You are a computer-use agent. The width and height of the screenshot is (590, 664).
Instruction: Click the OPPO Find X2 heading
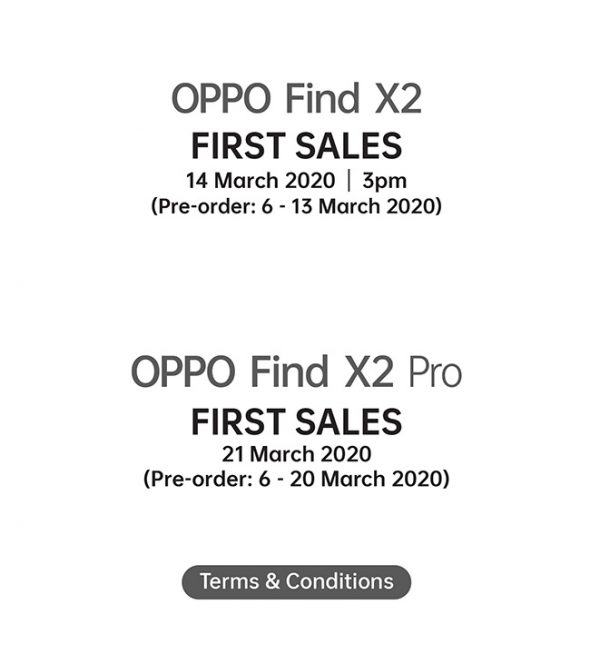296,98
